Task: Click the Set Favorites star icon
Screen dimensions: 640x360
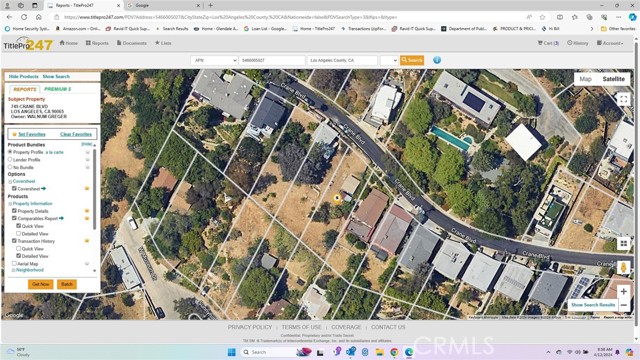Action: tap(14, 134)
